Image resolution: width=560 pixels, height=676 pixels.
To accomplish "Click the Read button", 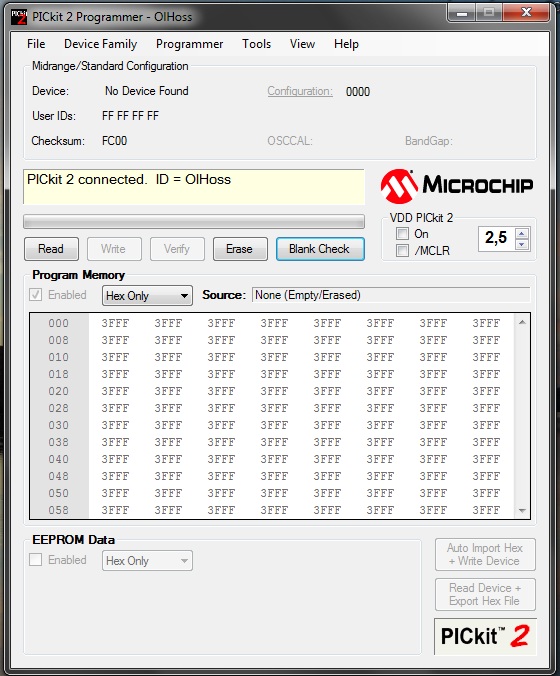I will click(x=51, y=249).
